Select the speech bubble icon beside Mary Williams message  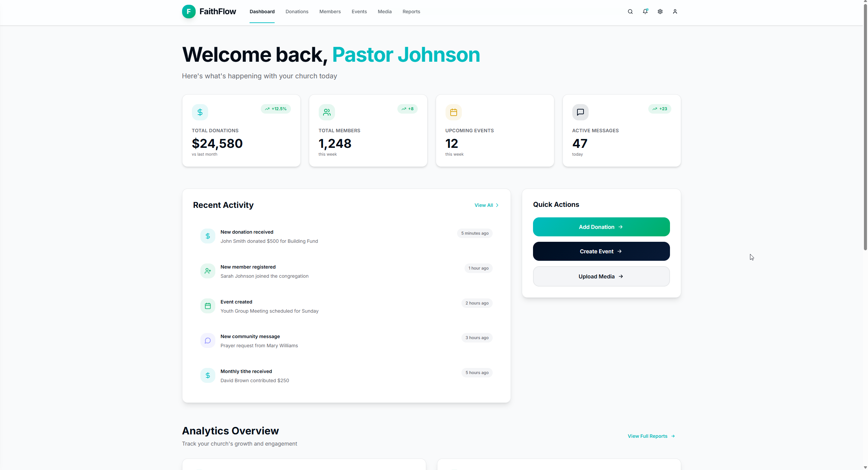[208, 340]
